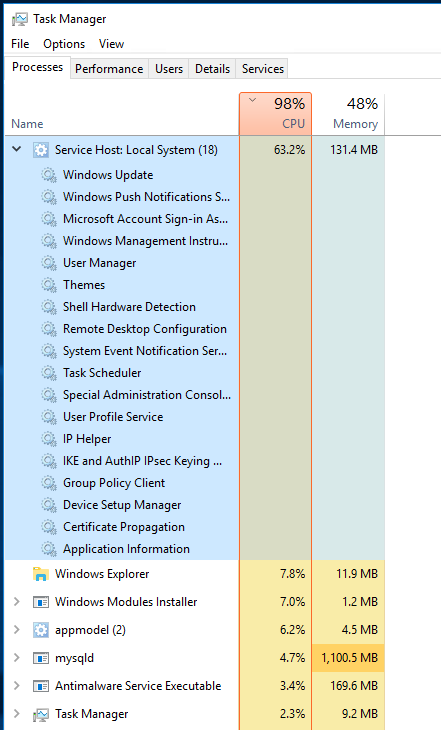Click the Windows Management Instrumentation service icon
Screen dimensions: 441x730
pos(48,241)
